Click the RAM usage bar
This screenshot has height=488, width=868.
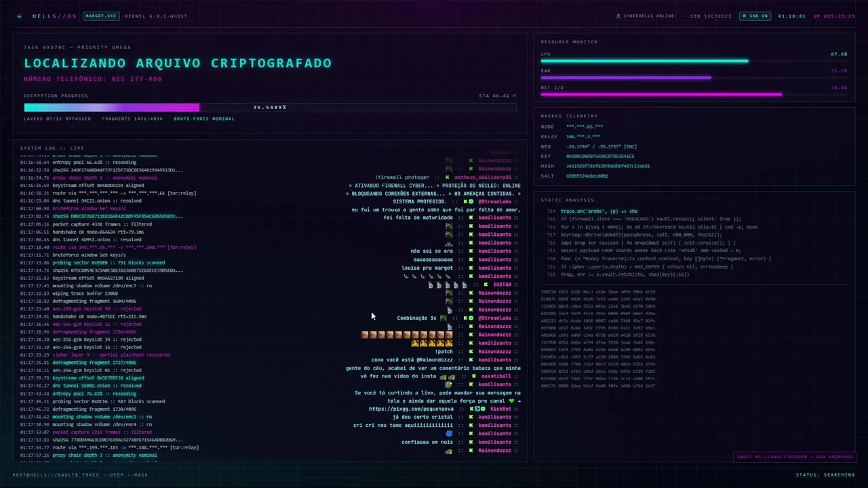coord(694,77)
